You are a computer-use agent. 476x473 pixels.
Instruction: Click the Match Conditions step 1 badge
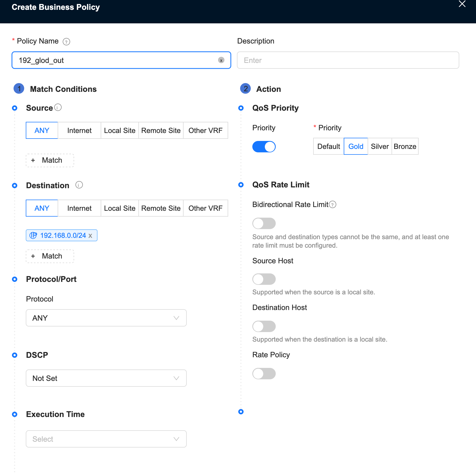[x=19, y=89]
